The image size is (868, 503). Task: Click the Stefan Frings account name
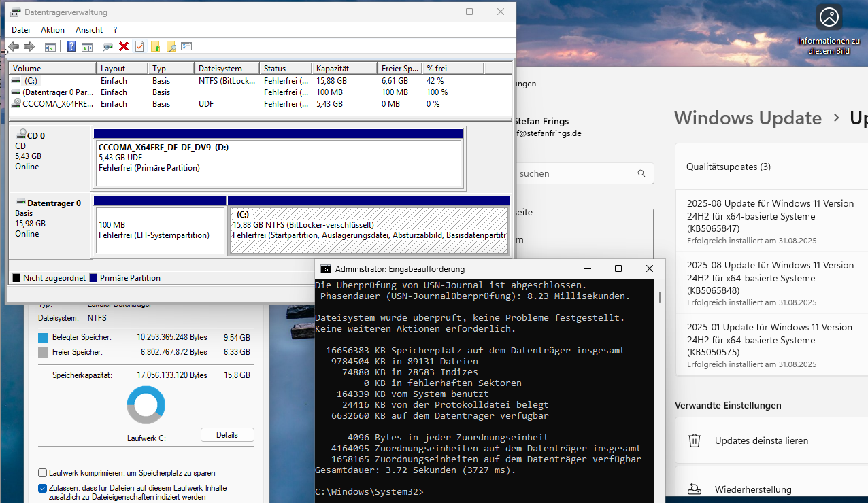point(541,122)
